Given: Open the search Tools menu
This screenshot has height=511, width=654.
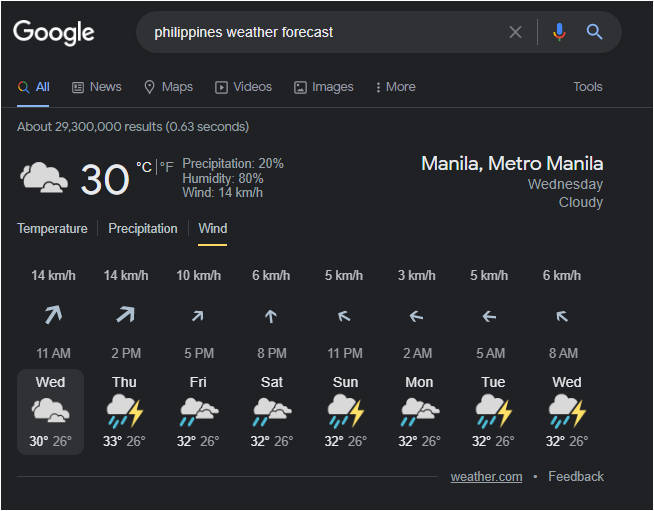Looking at the screenshot, I should pos(587,87).
